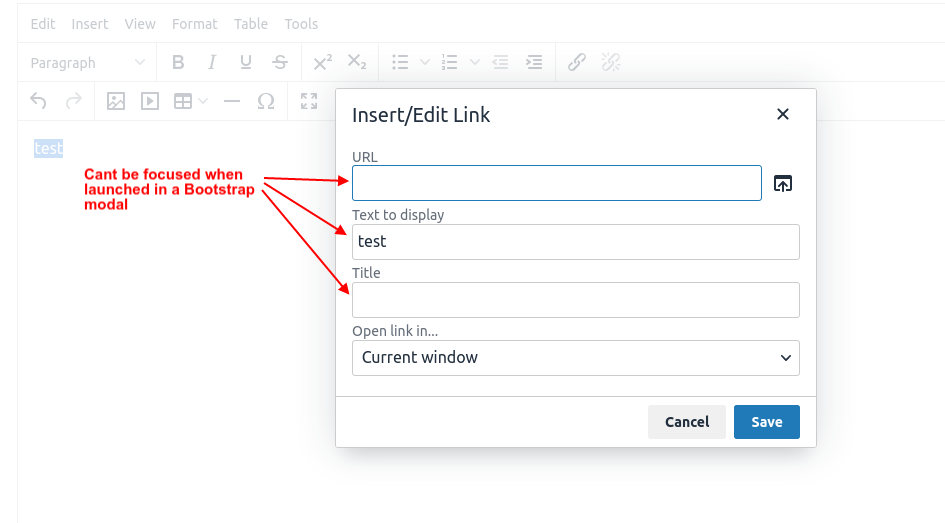Focus the Text to display field
The height and width of the screenshot is (523, 945).
pyautogui.click(x=576, y=242)
